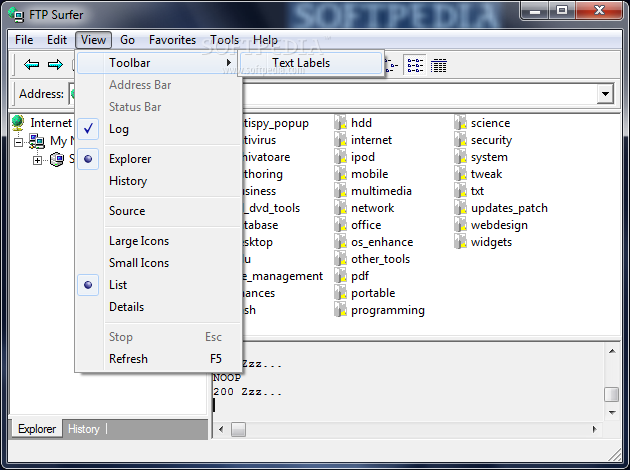Select the internet folder icon
This screenshot has height=470, width=630.
[x=340, y=140]
